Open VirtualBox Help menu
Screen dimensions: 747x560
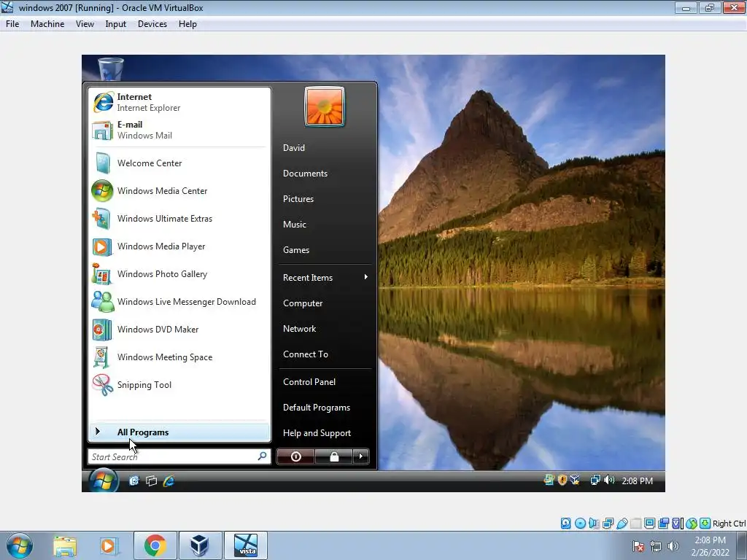[x=187, y=24]
